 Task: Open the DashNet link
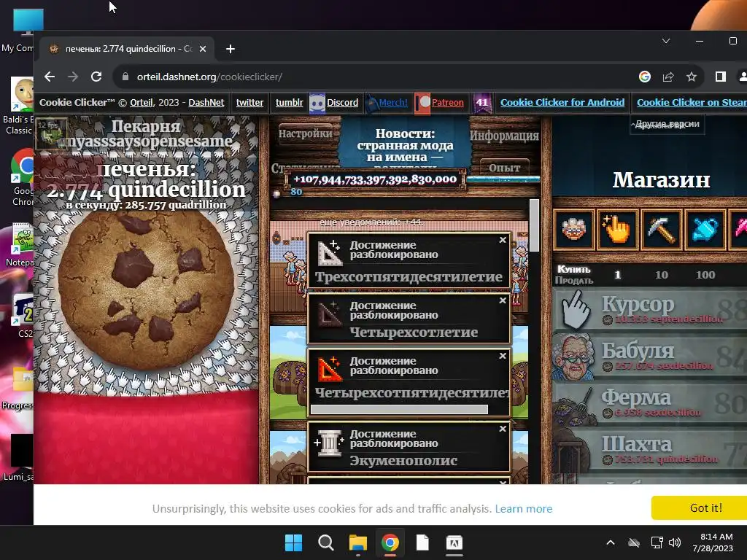[206, 102]
